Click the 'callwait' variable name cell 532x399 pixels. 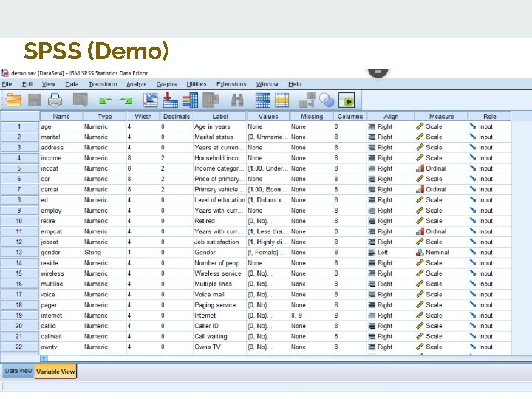pyautogui.click(x=61, y=337)
